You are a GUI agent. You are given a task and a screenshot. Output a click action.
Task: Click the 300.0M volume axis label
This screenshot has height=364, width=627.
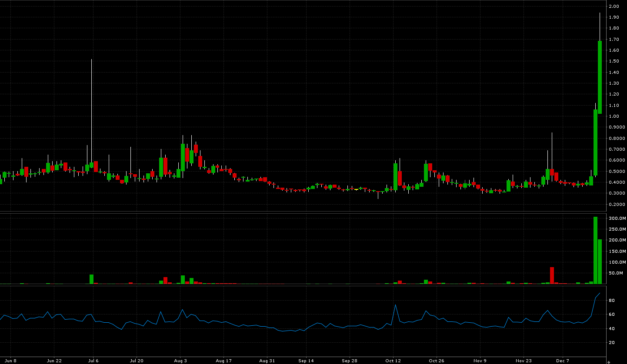click(617, 218)
